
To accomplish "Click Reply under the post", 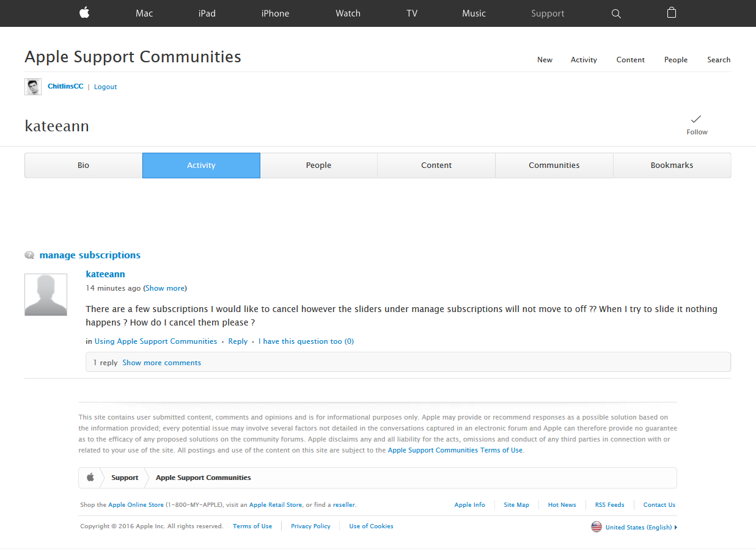I will [238, 341].
